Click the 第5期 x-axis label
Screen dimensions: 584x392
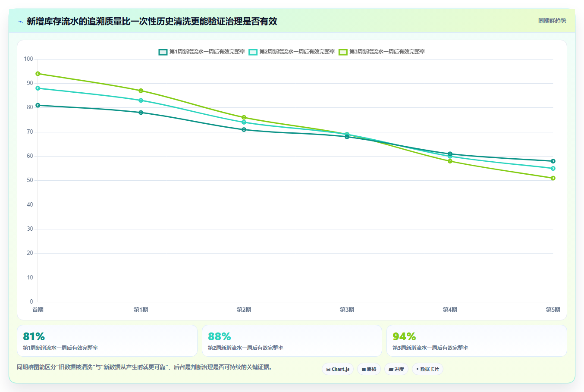click(x=553, y=310)
